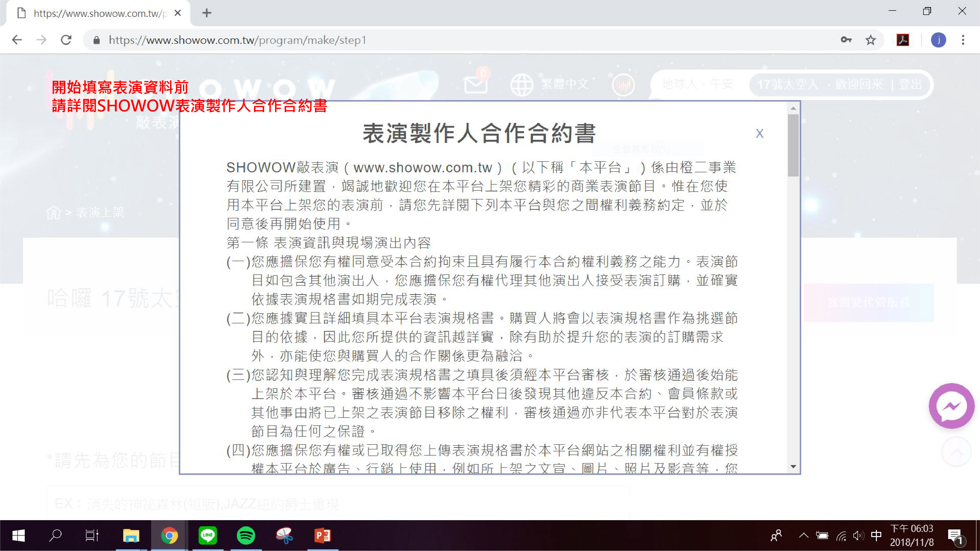Click the globe language icon
Viewport: 980px width, 551px height.
(x=521, y=84)
